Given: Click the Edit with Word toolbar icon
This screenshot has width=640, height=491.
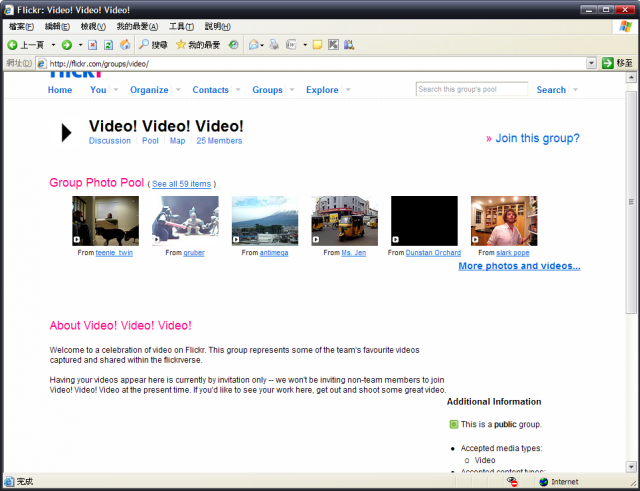Looking at the screenshot, I should click(291, 45).
